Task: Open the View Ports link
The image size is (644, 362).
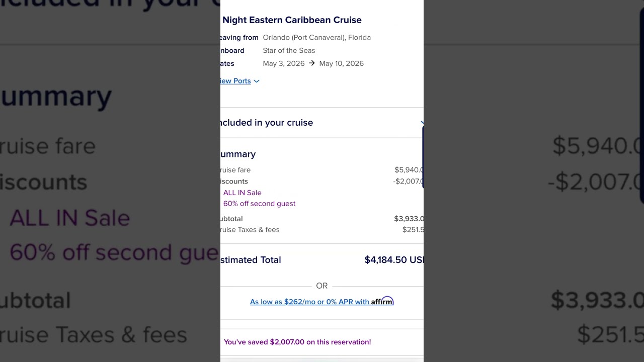Action: [235, 81]
